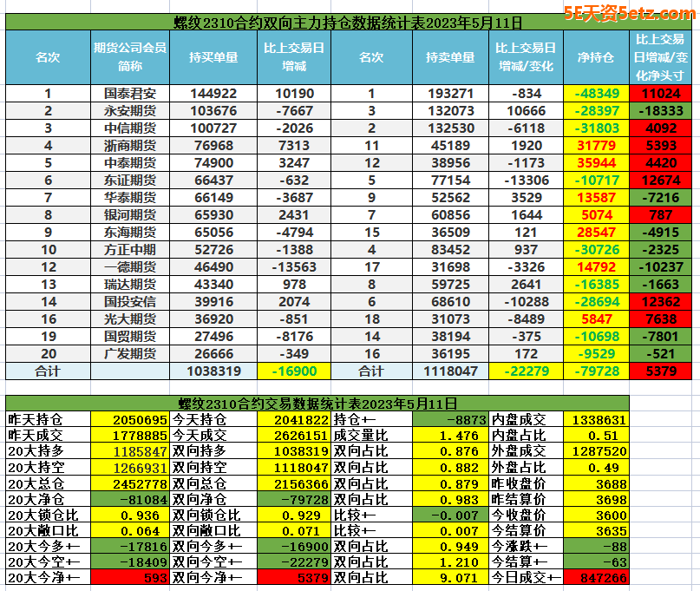Screen dimensions: 700x591
Task: Select the green cell -18333
Action: [x=661, y=111]
